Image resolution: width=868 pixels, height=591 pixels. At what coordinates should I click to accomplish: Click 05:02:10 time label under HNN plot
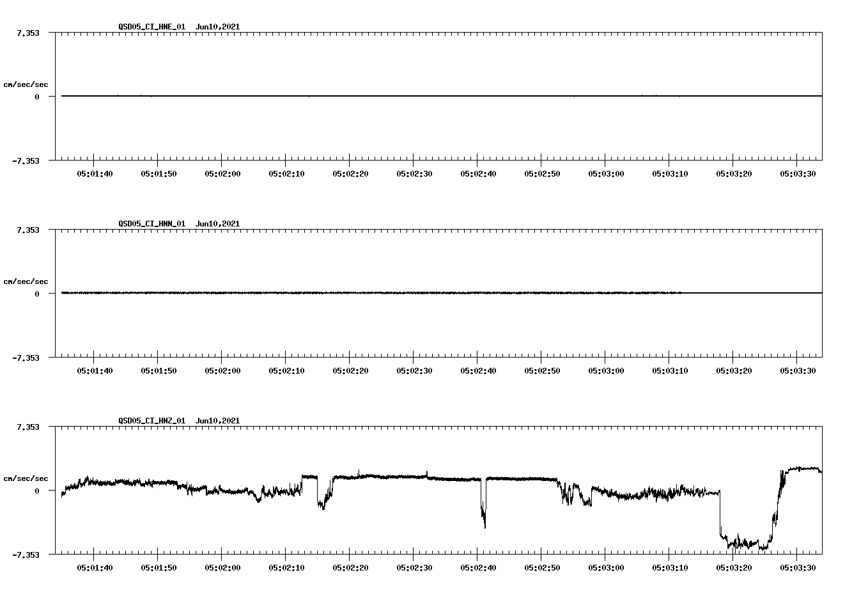coord(286,370)
